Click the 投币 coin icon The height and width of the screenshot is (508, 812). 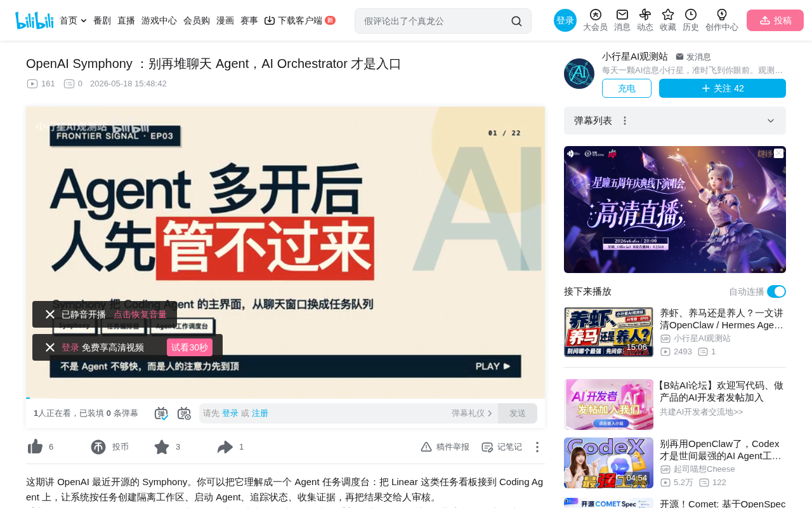pos(98,447)
